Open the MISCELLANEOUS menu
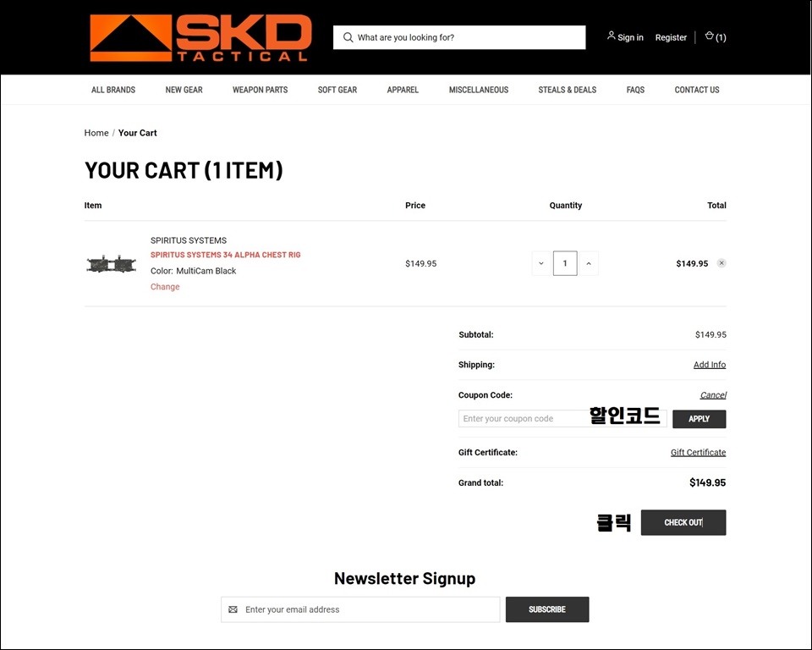This screenshot has height=650, width=812. pos(479,90)
